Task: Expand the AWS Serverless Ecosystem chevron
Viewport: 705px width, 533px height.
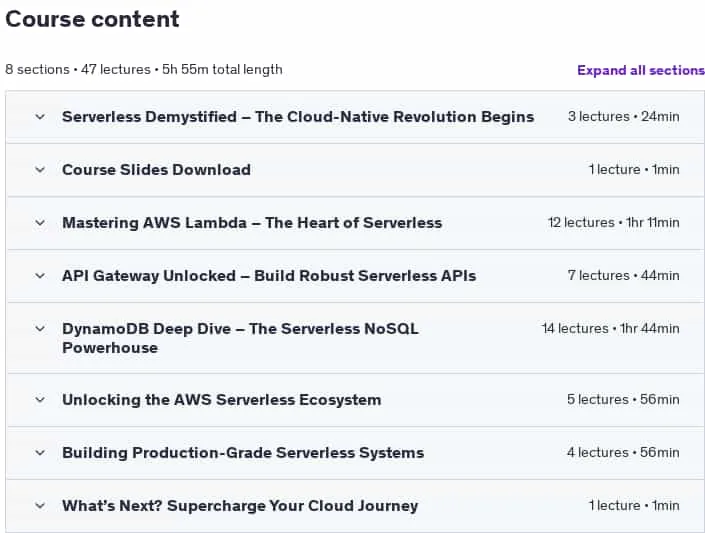Action: tap(40, 400)
